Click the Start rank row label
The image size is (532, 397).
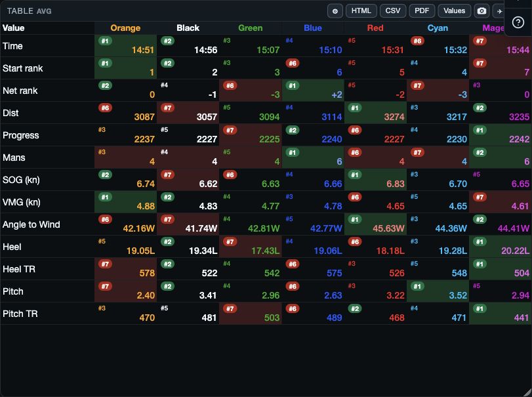23,68
